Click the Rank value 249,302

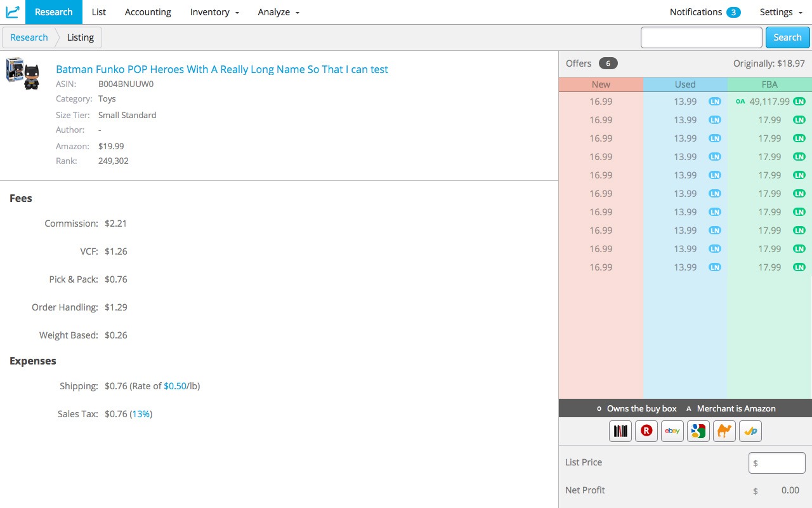113,161
